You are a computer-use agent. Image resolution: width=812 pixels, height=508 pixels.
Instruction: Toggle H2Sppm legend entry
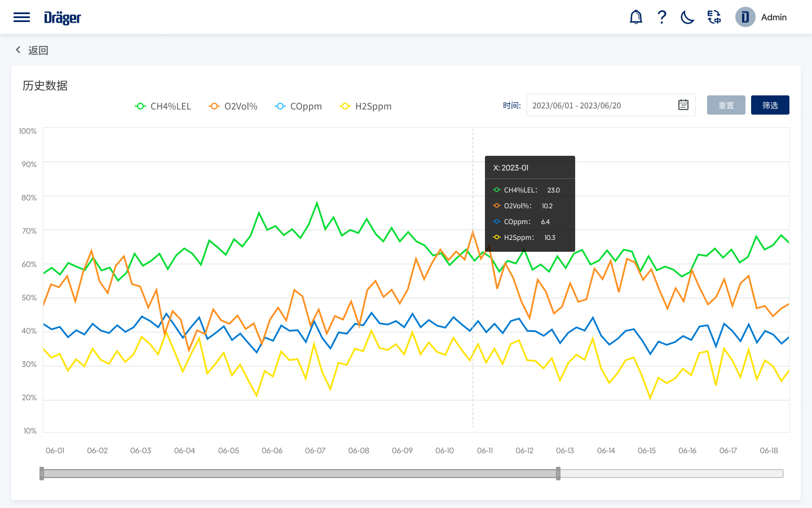click(x=366, y=106)
